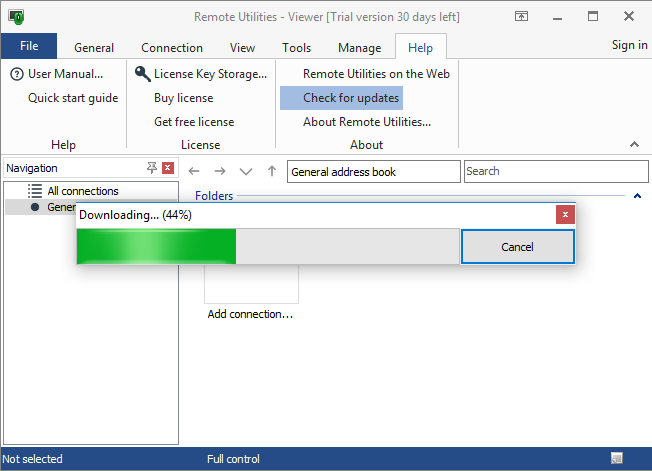The height and width of the screenshot is (471, 652).
Task: Click the License Key Storage key icon
Action: click(142, 74)
